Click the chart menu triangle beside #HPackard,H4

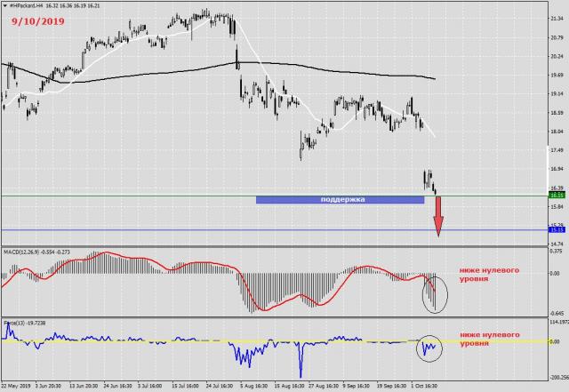[x=4, y=4]
